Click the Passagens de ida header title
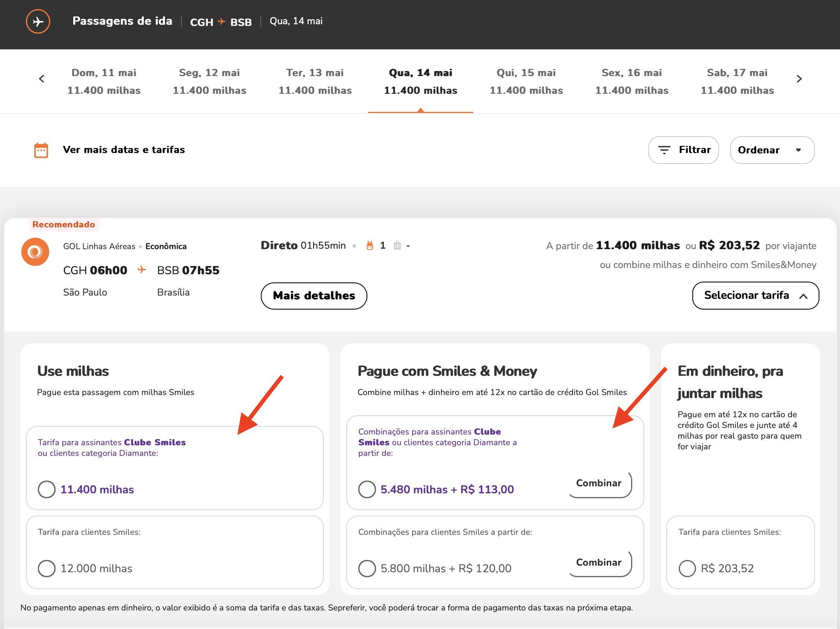840x629 pixels. click(122, 21)
